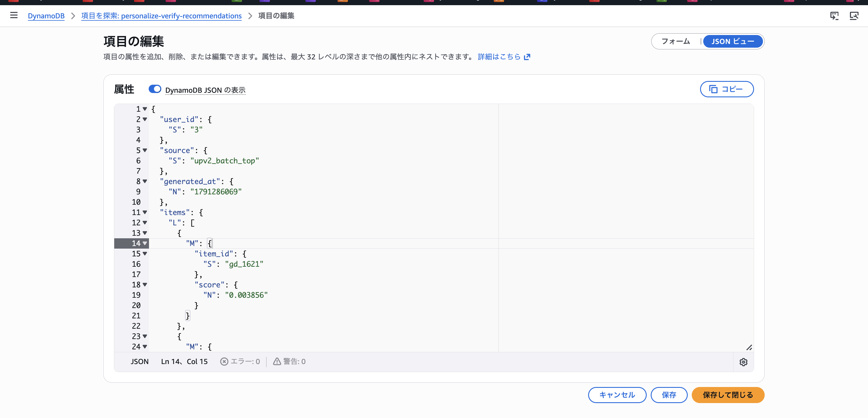Image resolution: width=868 pixels, height=418 pixels.
Task: Open the 詳細はこちら link
Action: (499, 57)
